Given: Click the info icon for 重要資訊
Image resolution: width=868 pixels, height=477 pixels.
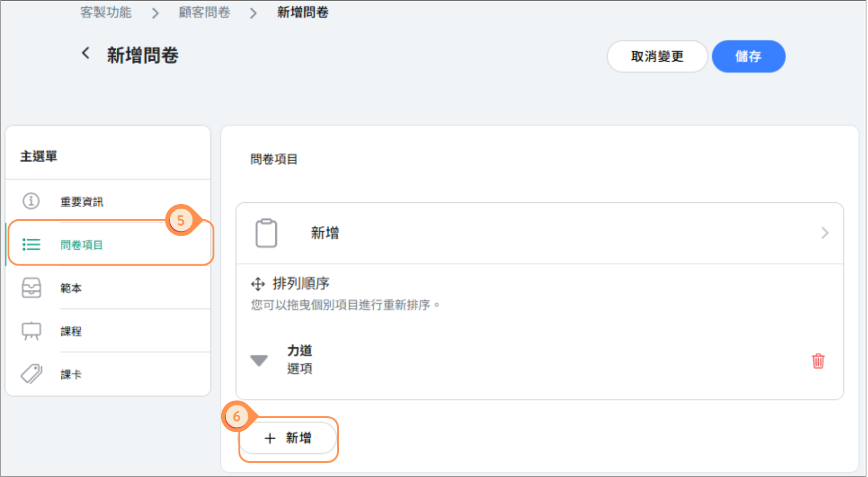Looking at the screenshot, I should pyautogui.click(x=31, y=201).
